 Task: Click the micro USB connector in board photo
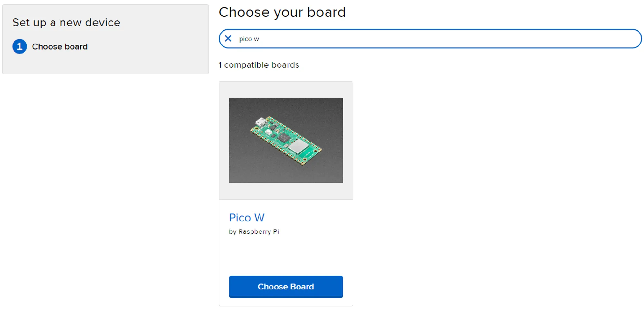(x=260, y=122)
